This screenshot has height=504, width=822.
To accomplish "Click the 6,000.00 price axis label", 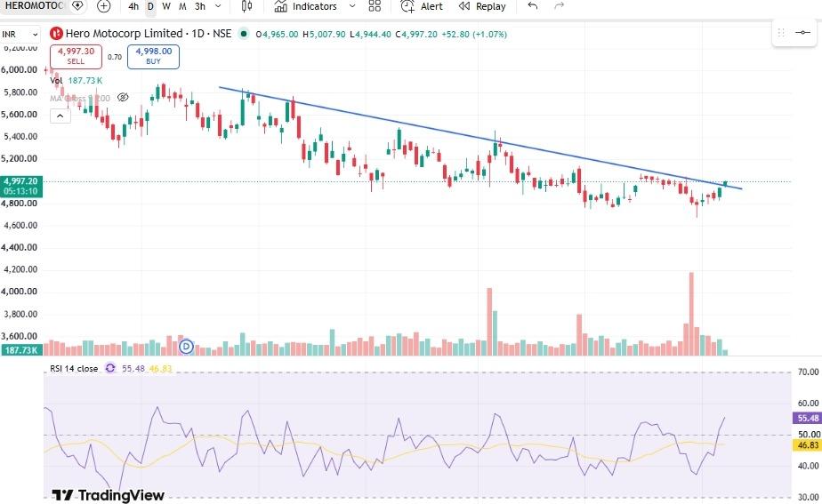I will (x=20, y=69).
